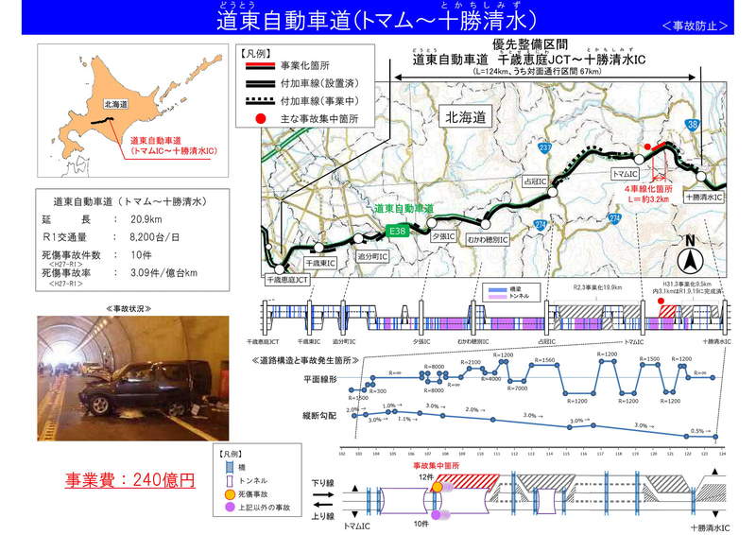Click the tunnel accident photo
This screenshot has width=756, height=535.
[133, 378]
